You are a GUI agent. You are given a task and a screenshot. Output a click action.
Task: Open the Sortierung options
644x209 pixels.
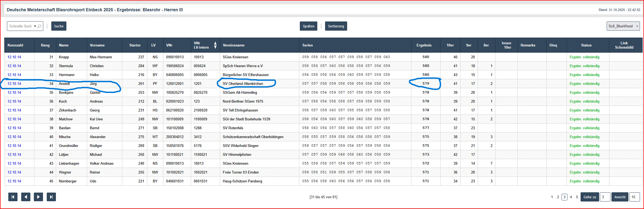tap(336, 26)
